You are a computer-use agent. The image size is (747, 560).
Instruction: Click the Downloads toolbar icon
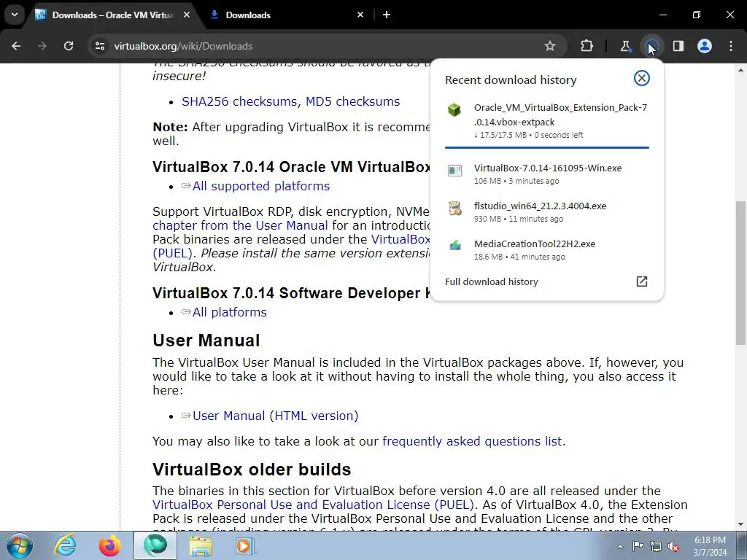click(x=651, y=46)
